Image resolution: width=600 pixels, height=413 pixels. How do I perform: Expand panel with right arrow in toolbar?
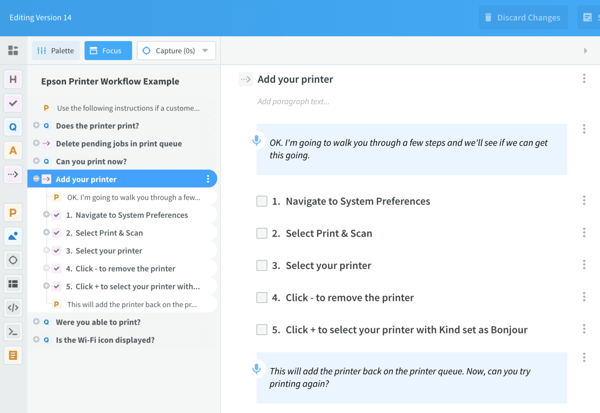pos(585,51)
